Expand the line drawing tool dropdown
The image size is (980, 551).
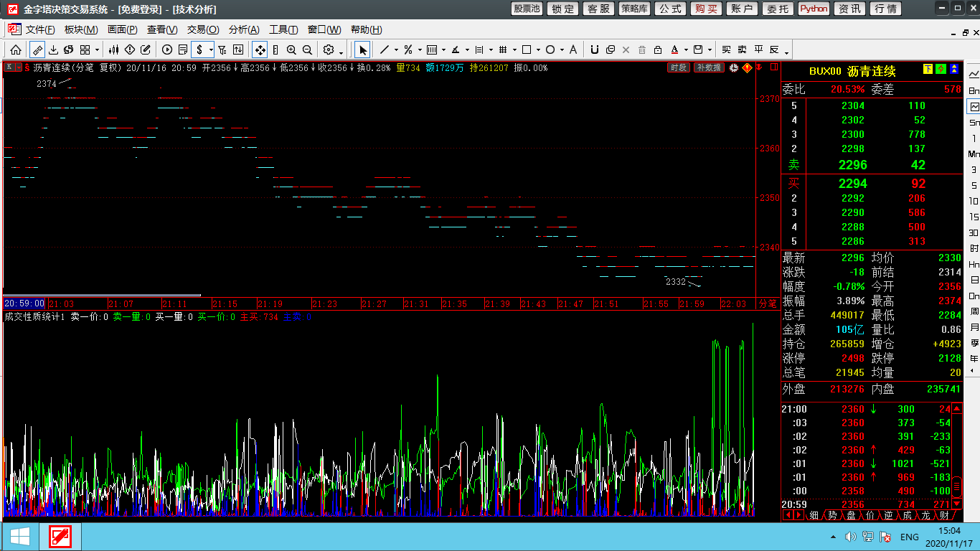pos(396,50)
